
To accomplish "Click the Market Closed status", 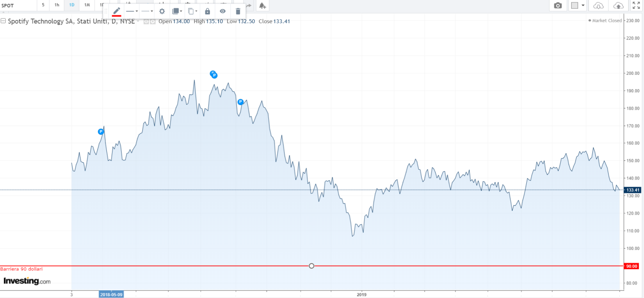I will tap(605, 21).
